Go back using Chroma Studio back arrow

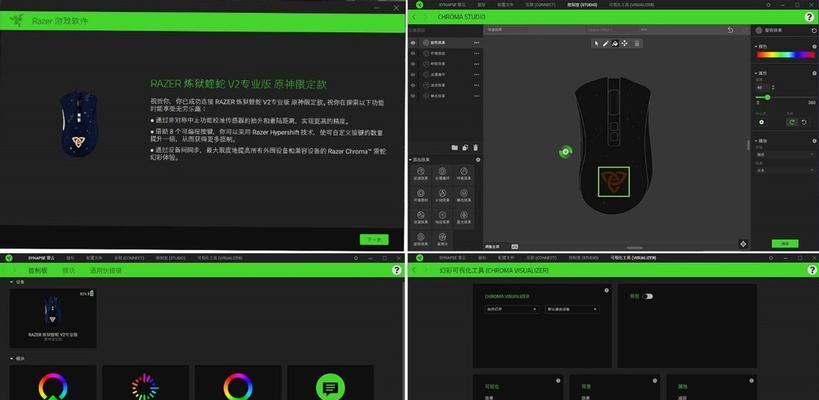pyautogui.click(x=414, y=17)
